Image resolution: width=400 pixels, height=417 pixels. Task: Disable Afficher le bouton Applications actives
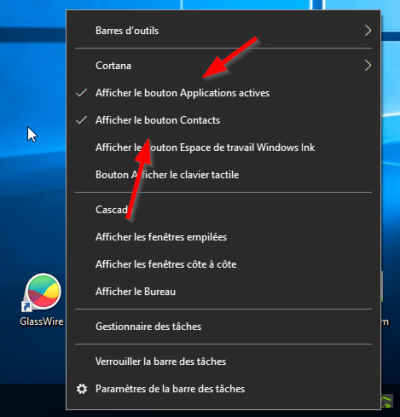[223, 93]
